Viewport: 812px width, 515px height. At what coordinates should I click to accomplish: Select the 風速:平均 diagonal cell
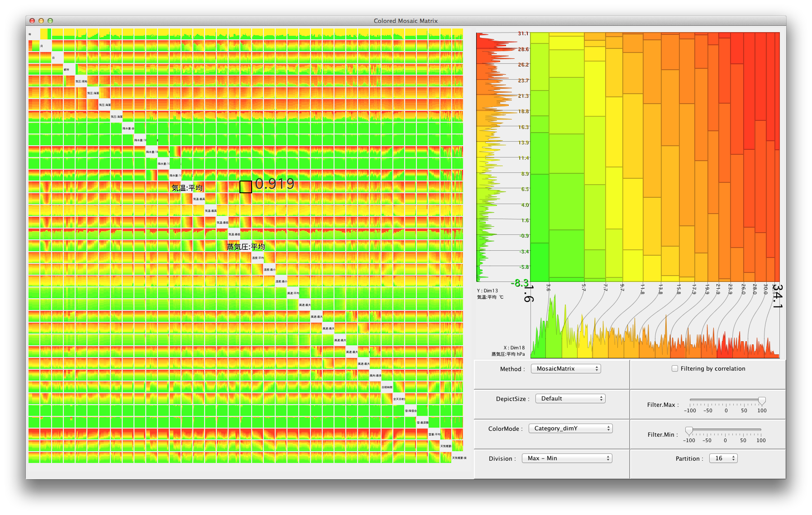[293, 293]
